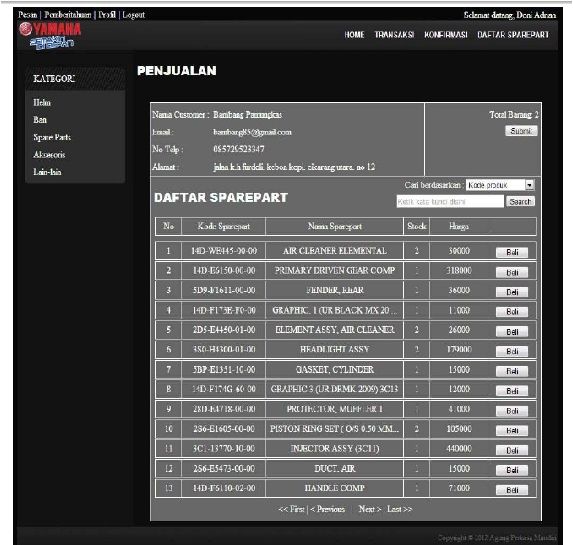Select Helm category in sidebar
The height and width of the screenshot is (545, 573).
tap(42, 103)
